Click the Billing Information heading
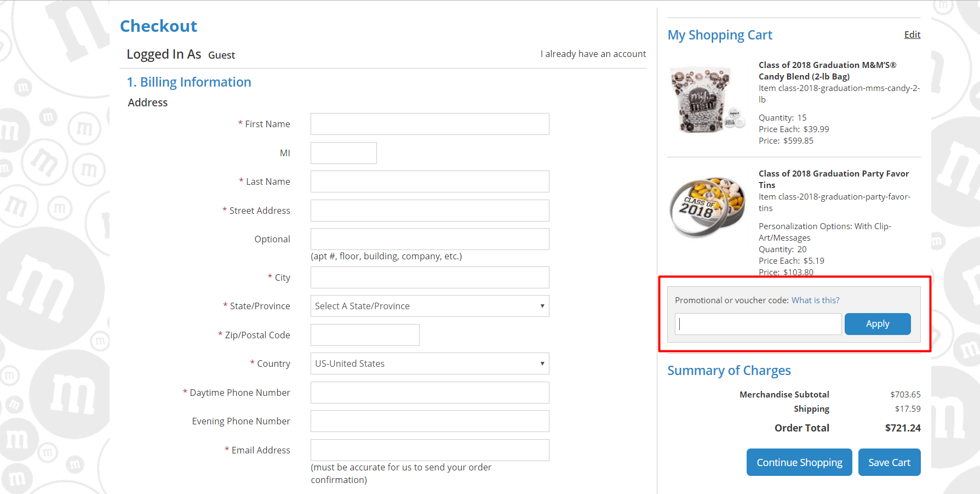 click(189, 82)
